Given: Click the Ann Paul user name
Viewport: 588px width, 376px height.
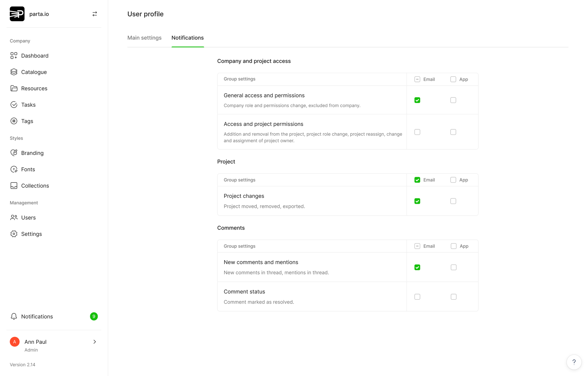Looking at the screenshot, I should pyautogui.click(x=35, y=342).
